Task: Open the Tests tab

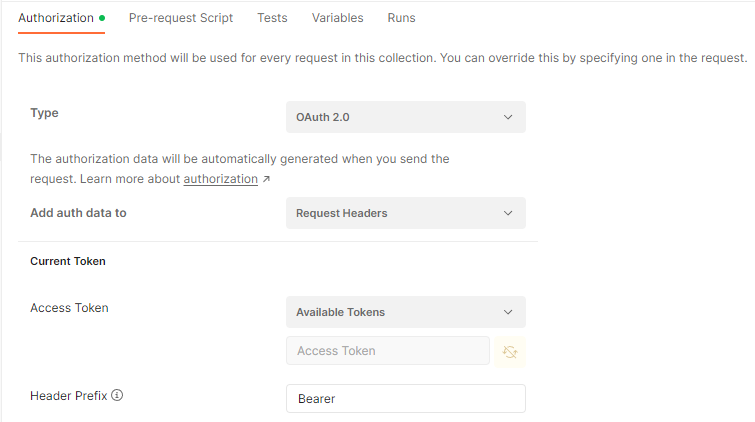Action: tap(272, 18)
